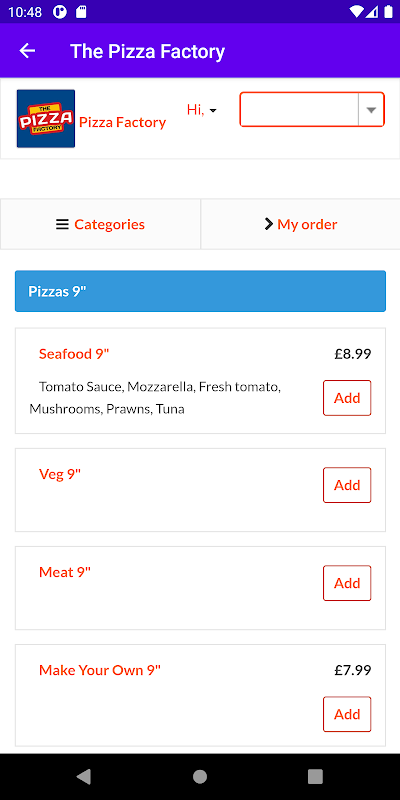Add Seafood 9" pizza to order

click(x=347, y=398)
